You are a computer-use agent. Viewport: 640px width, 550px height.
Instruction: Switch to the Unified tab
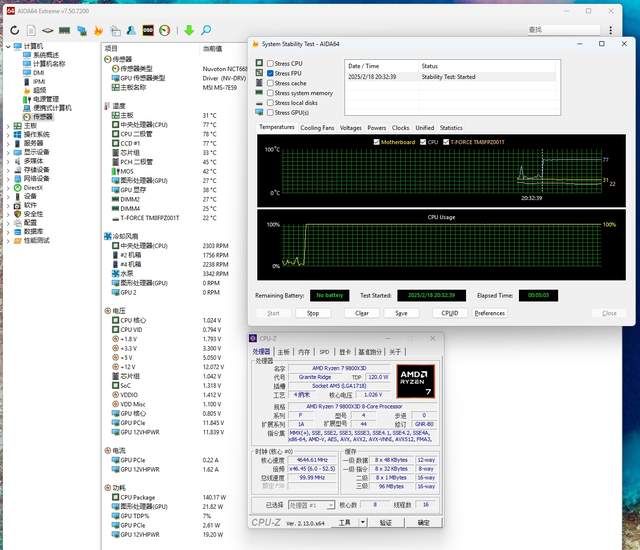click(x=424, y=128)
